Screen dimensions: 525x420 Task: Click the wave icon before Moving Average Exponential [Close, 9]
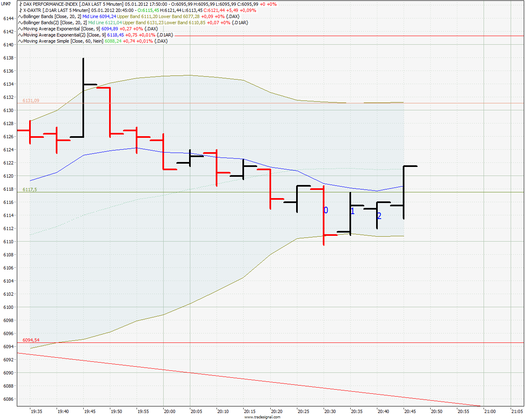[21, 29]
